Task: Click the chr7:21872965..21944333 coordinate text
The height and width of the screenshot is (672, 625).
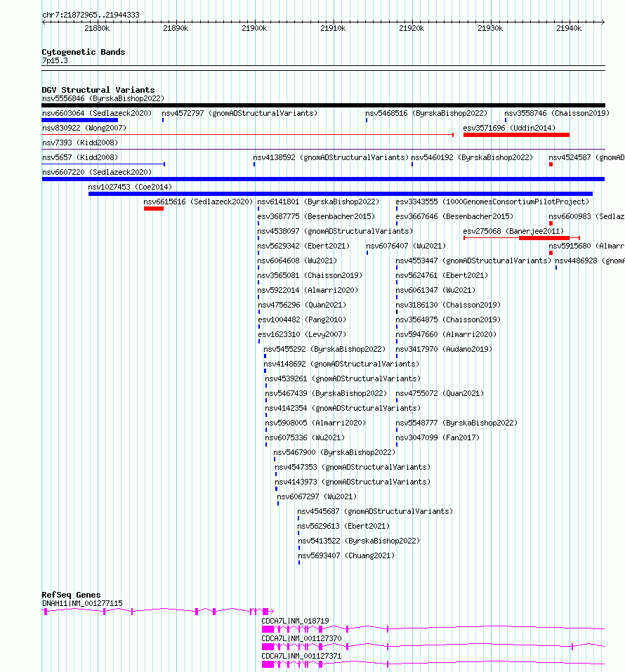Action: [x=91, y=15]
